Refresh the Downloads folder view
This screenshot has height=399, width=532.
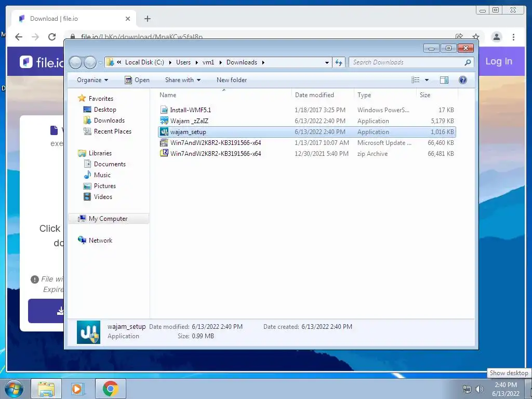339,62
